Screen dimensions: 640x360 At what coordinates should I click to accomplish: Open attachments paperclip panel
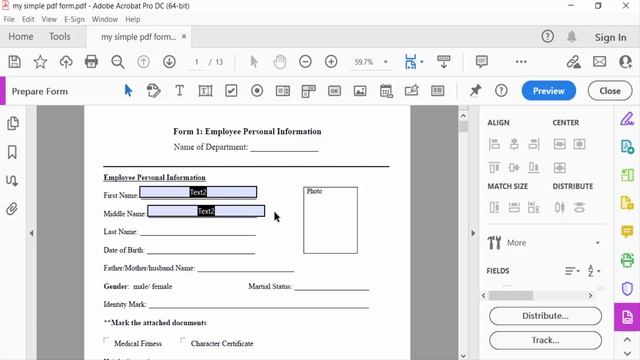click(x=12, y=209)
